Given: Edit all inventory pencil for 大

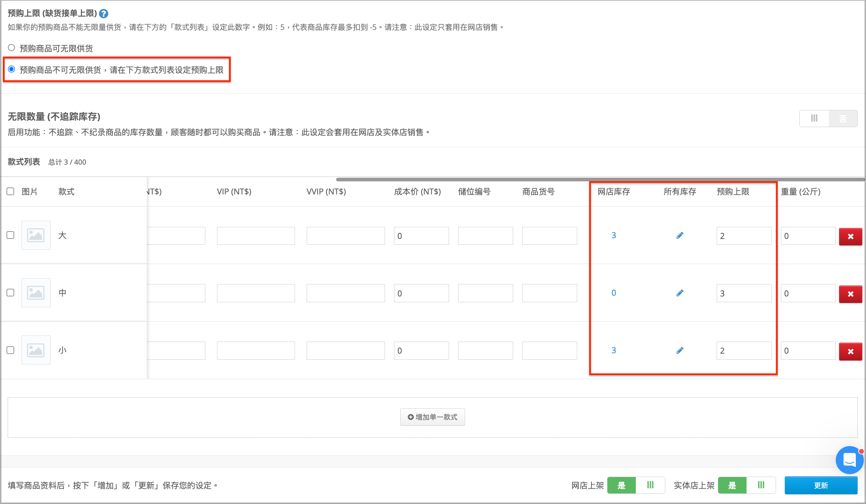Looking at the screenshot, I should pyautogui.click(x=680, y=236).
